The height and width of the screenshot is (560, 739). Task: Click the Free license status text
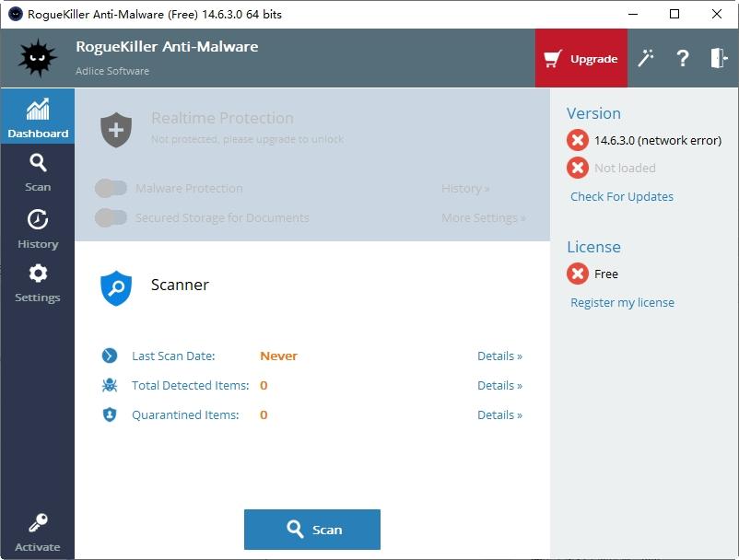[x=606, y=274]
